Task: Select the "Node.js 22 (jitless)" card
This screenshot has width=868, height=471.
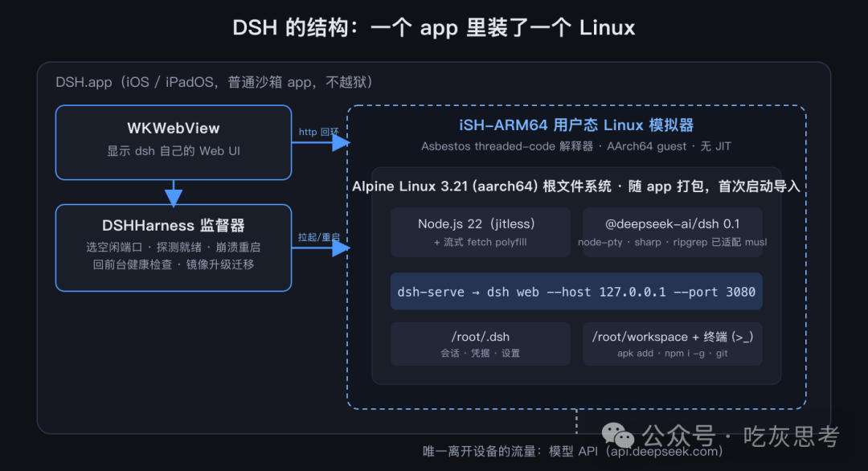Action: 480,232
